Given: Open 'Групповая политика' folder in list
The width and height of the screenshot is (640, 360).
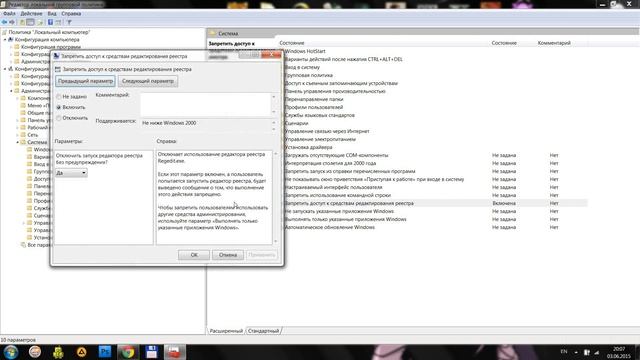Looking at the screenshot, I should [308, 75].
